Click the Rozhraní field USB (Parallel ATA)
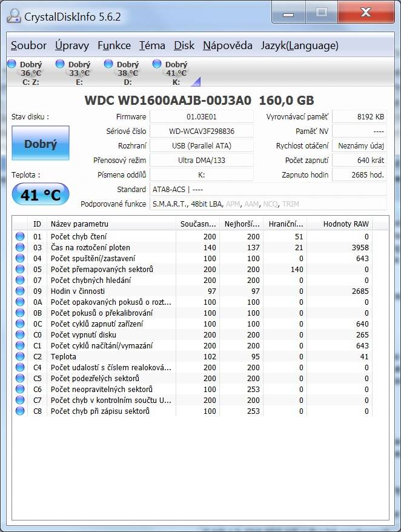This screenshot has height=532, width=401. [202, 146]
